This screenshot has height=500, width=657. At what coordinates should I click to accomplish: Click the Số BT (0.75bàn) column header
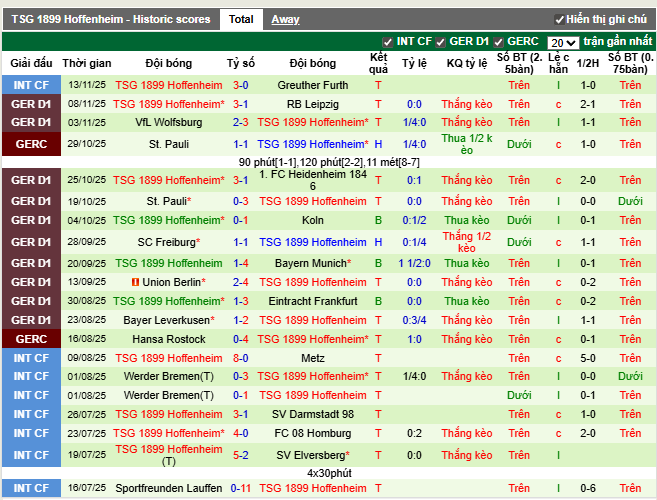tap(631, 63)
